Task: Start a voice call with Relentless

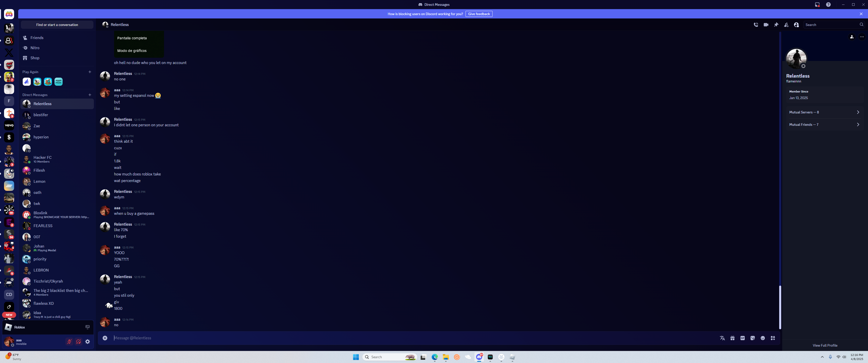Action: click(756, 25)
